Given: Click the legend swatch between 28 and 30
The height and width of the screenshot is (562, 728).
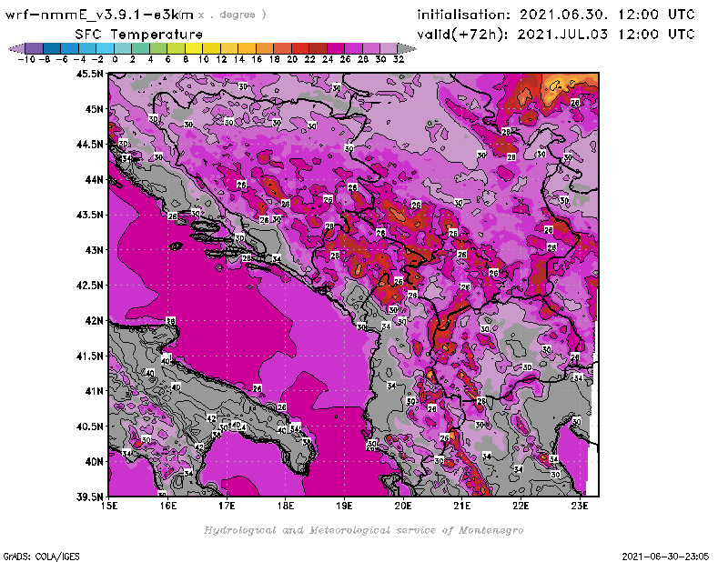Looking at the screenshot, I should tap(371, 48).
